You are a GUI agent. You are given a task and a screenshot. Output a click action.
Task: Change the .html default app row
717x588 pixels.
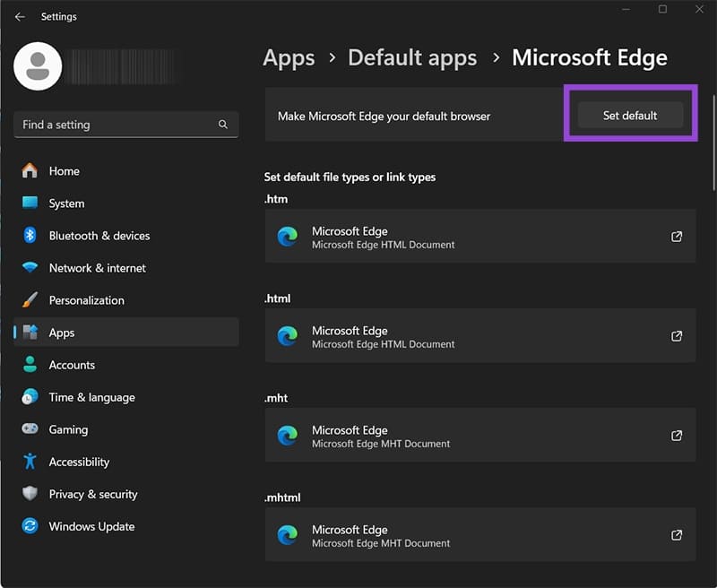pos(480,335)
